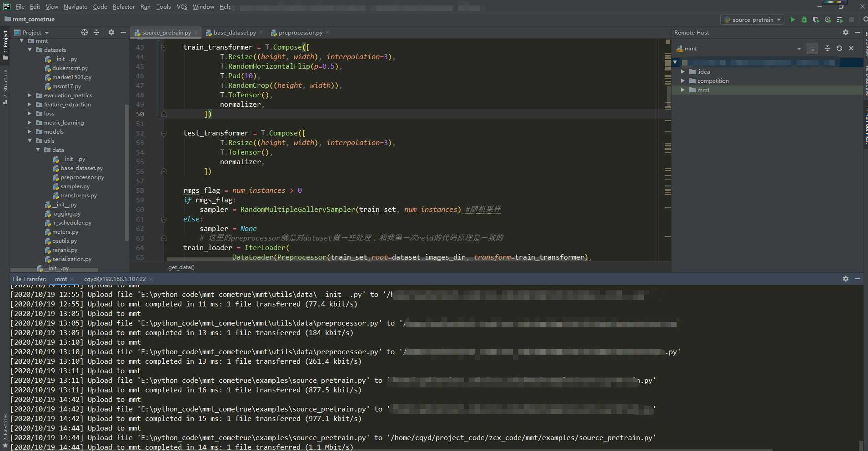The height and width of the screenshot is (451, 868).
Task: Toggle code folding at line 52
Action: [x=164, y=133]
